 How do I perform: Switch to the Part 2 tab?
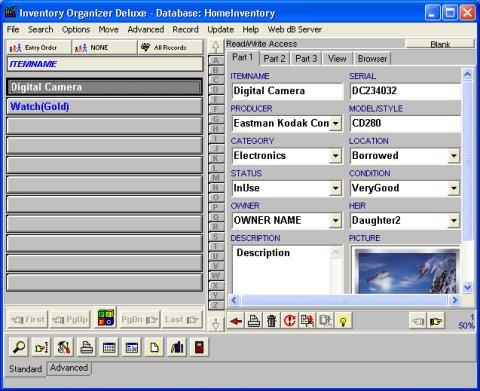[274, 59]
